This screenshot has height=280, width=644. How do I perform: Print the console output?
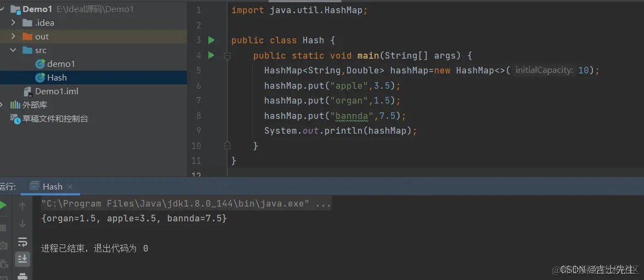click(x=22, y=276)
